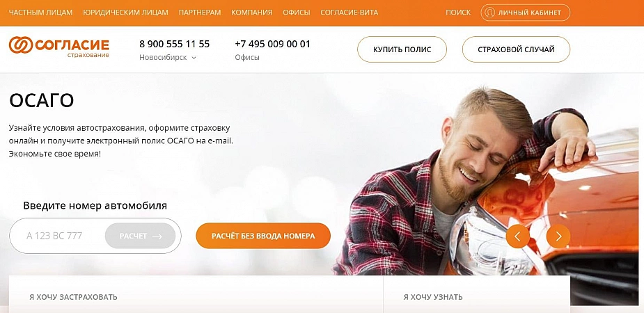Click the Офисы link under phone number

tap(247, 58)
